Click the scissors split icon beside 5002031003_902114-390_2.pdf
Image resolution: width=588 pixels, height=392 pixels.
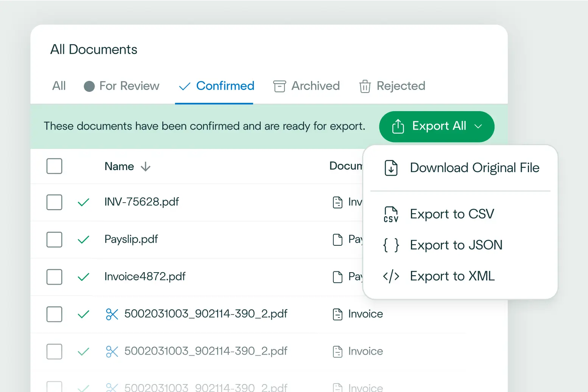point(112,314)
